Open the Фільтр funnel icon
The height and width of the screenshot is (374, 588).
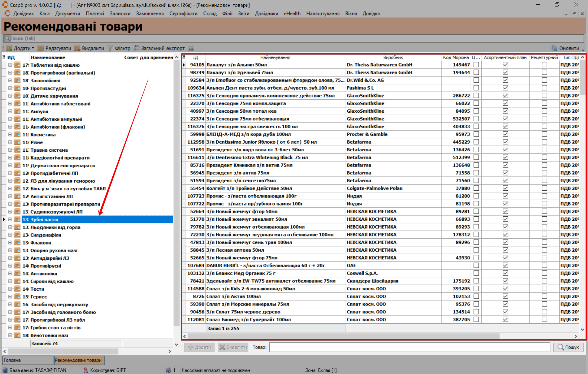(110, 48)
